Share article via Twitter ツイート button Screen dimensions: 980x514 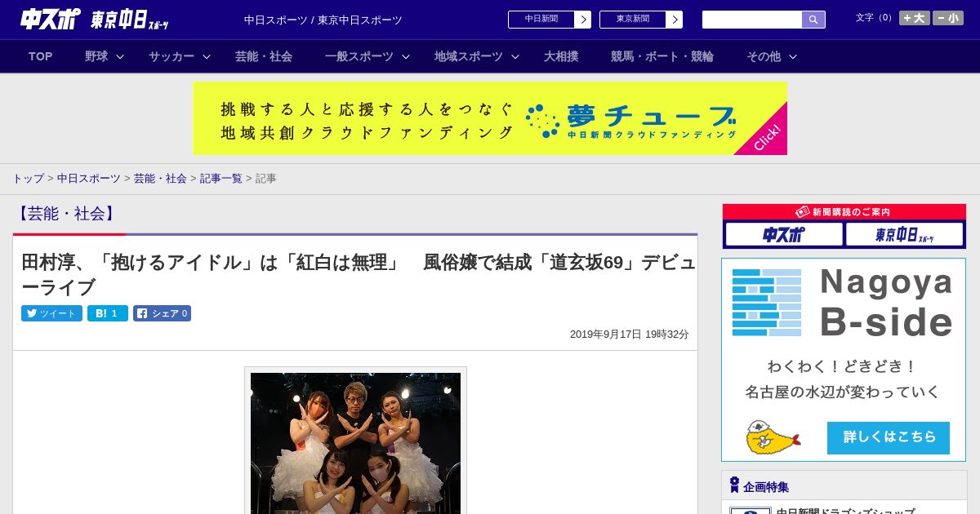pyautogui.click(x=51, y=313)
